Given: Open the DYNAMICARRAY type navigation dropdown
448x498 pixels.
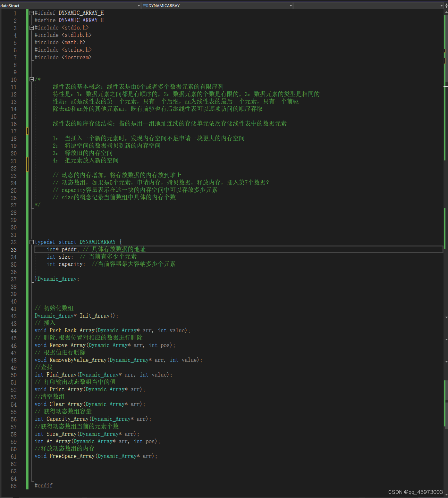Looking at the screenshot, I should point(217,6).
